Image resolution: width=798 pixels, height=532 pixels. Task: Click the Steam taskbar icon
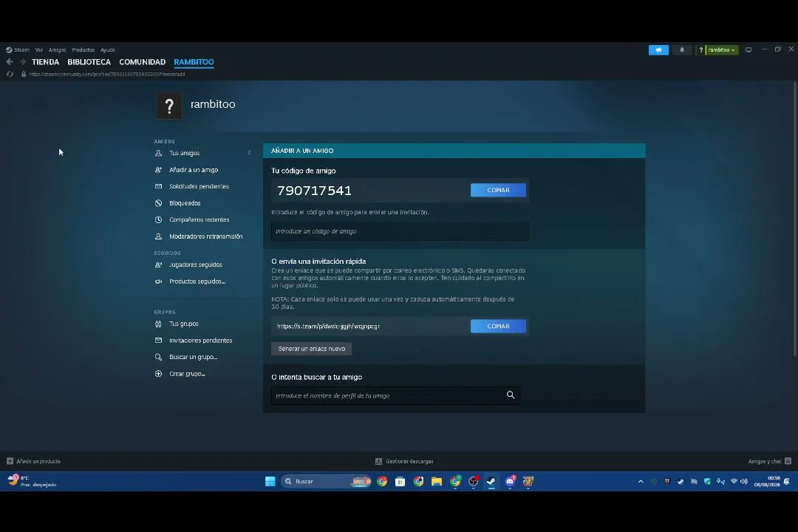coord(491,481)
